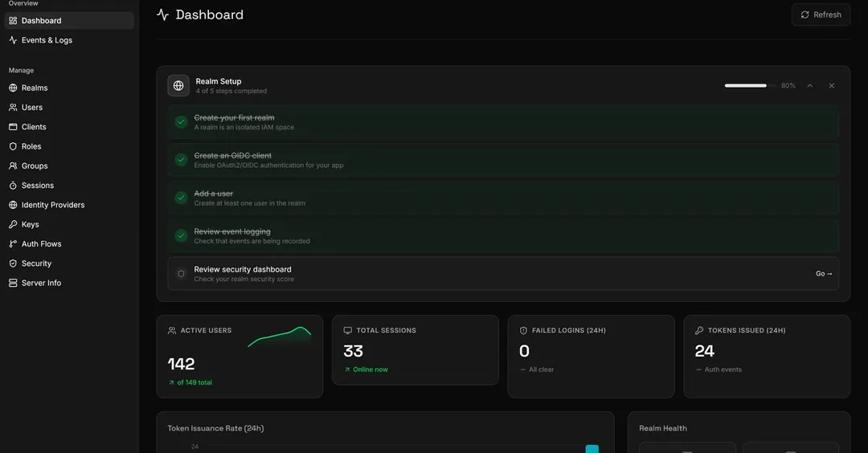Click the Total Sessions monitor icon

pos(348,331)
